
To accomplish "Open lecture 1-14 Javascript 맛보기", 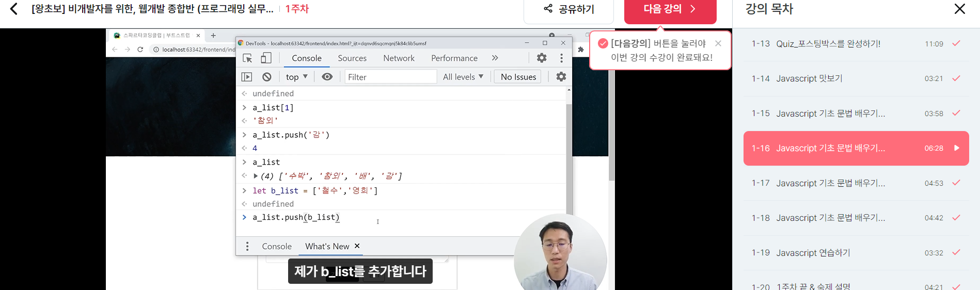I will pos(856,78).
